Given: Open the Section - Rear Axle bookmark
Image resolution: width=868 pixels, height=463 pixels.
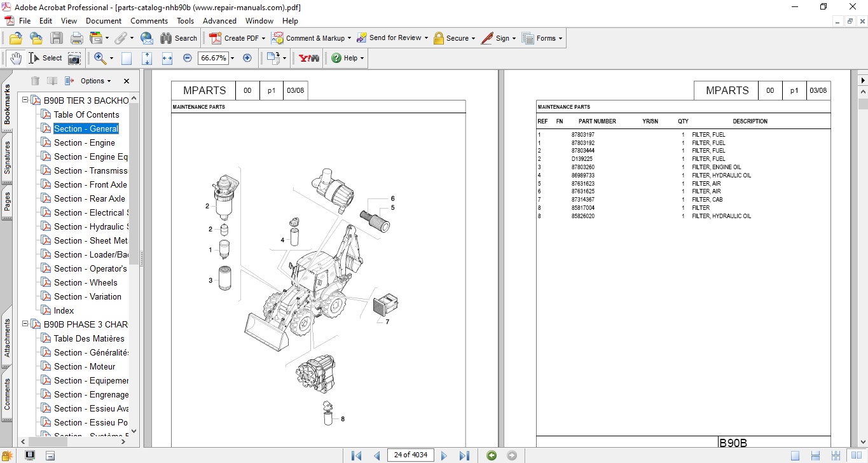Looking at the screenshot, I should (x=90, y=198).
